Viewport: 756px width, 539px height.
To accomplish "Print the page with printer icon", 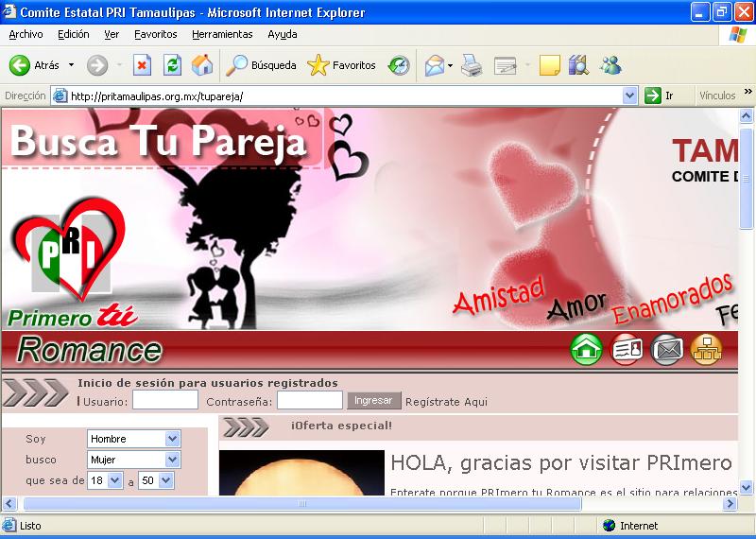I will pyautogui.click(x=472, y=65).
